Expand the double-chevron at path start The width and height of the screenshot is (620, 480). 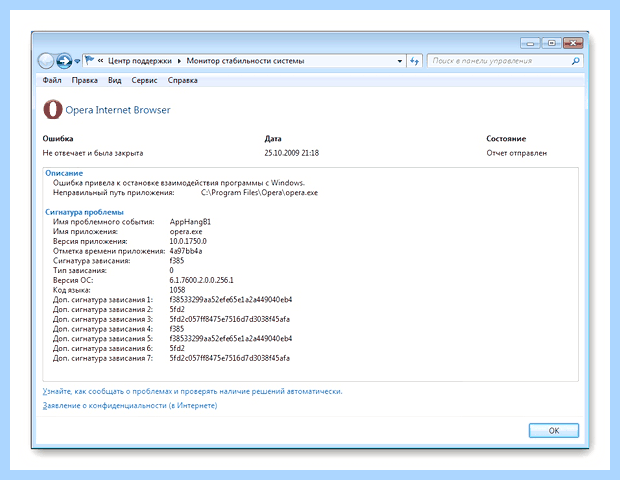(x=100, y=60)
